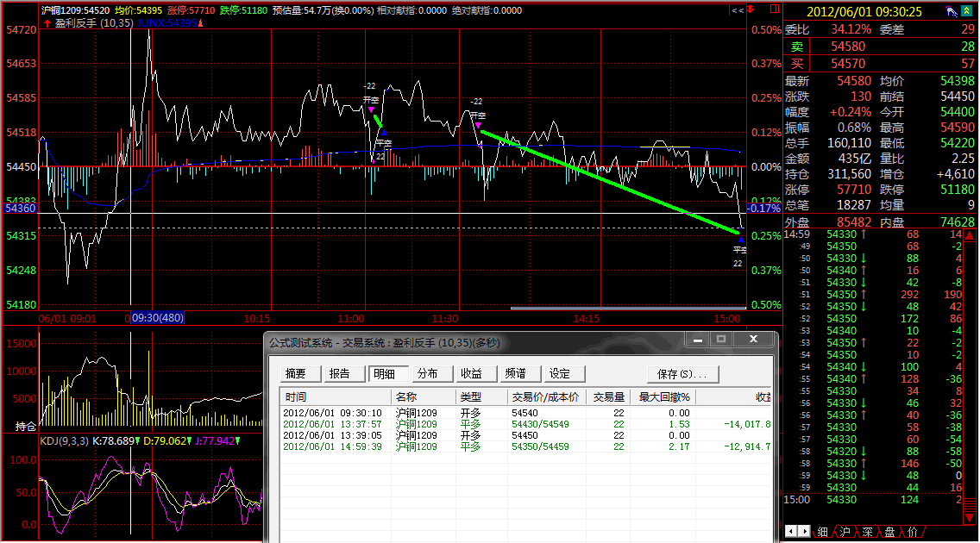The image size is (980, 543).
Task: Click the 时间 column header
Action: coord(336,397)
